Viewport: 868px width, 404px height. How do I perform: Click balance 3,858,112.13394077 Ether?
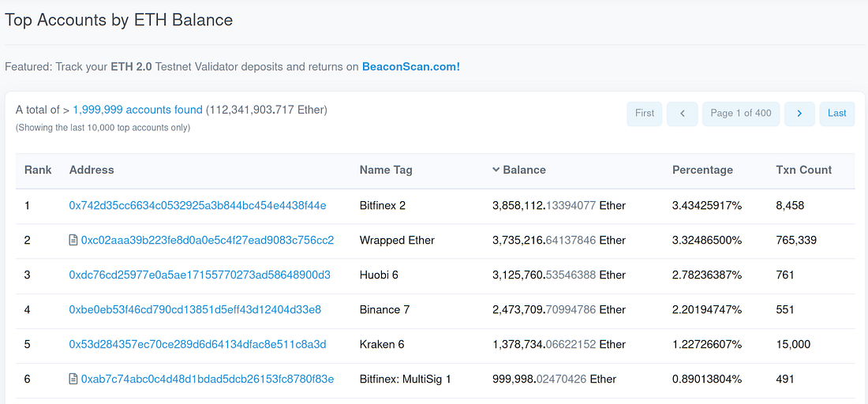pyautogui.click(x=559, y=206)
